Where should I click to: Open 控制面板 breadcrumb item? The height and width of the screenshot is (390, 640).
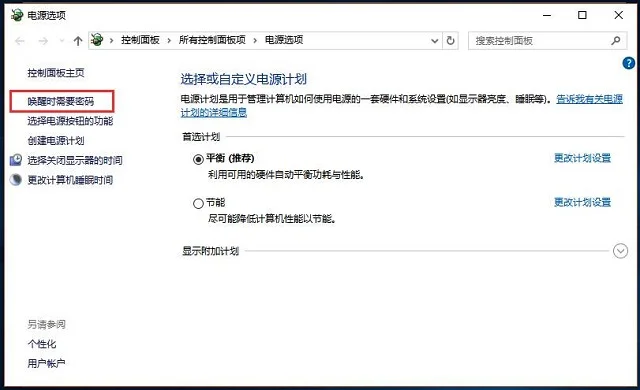point(140,40)
